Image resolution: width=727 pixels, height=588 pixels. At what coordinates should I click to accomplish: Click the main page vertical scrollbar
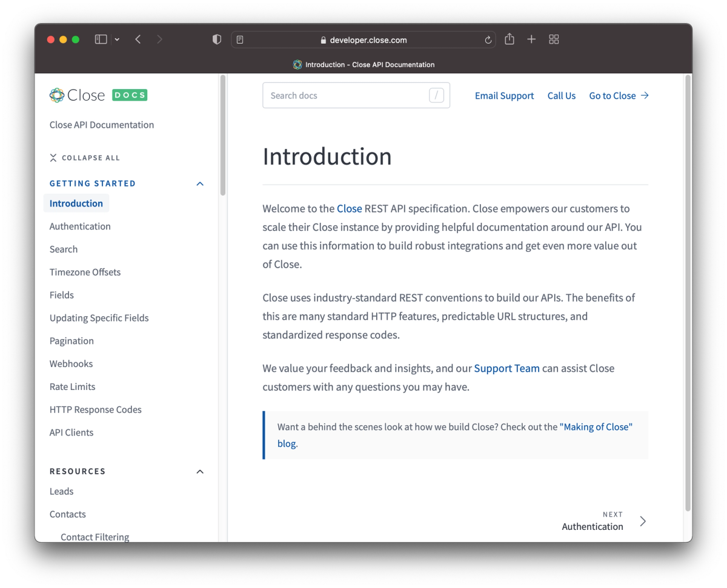click(688, 294)
